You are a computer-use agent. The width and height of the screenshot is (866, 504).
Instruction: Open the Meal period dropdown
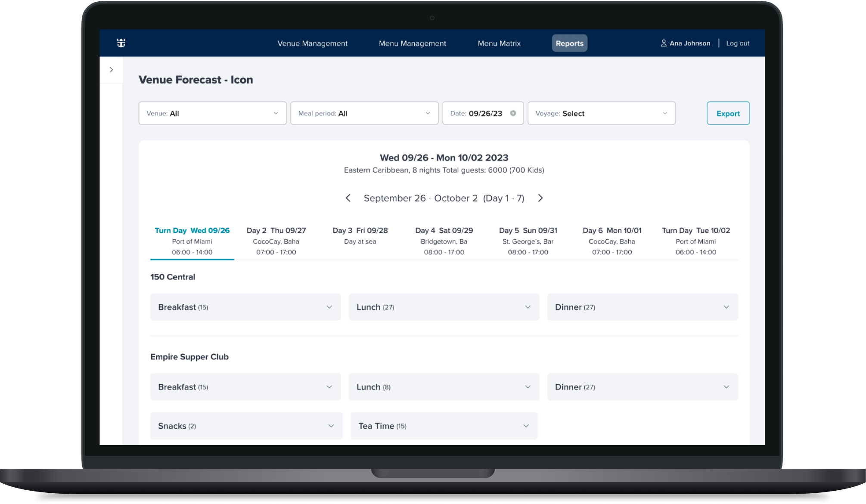[x=364, y=113]
